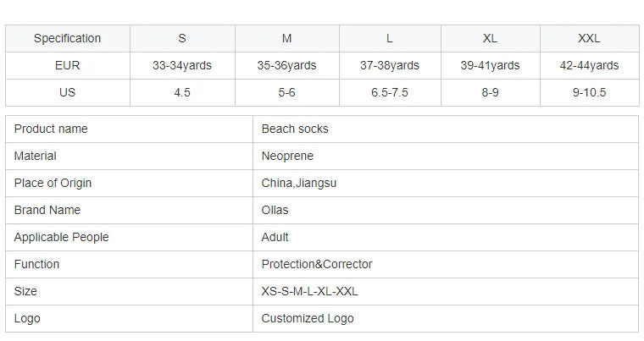Select the L size column header

point(390,38)
